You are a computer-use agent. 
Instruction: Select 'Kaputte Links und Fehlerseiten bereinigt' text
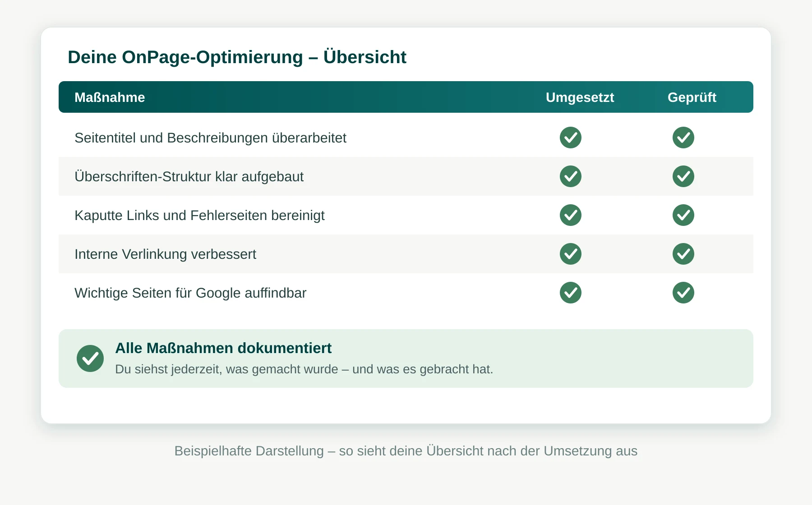[x=199, y=215]
